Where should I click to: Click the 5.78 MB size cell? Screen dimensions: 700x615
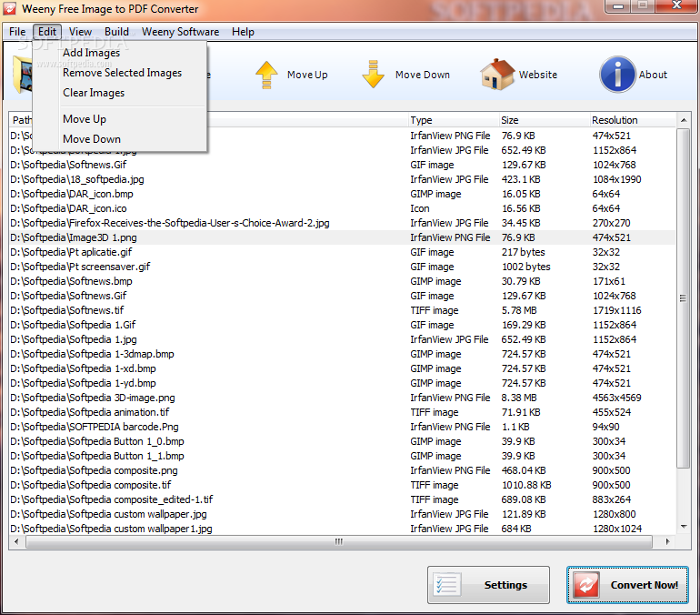pyautogui.click(x=519, y=310)
